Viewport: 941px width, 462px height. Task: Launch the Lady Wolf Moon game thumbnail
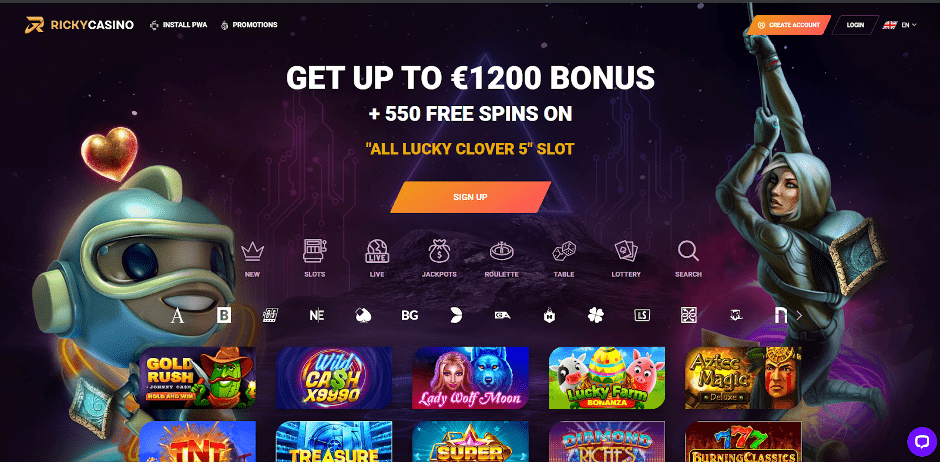(x=470, y=378)
